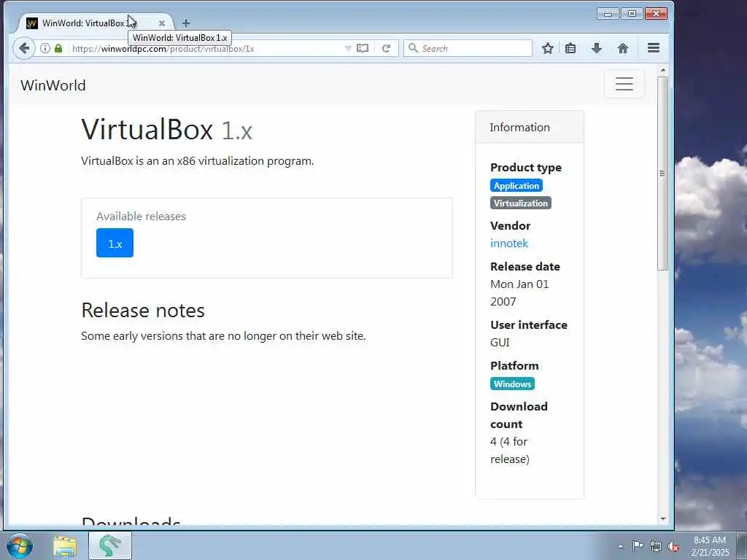747x560 pixels.
Task: Click the VirtualBox 1.x heading
Action: click(x=167, y=130)
